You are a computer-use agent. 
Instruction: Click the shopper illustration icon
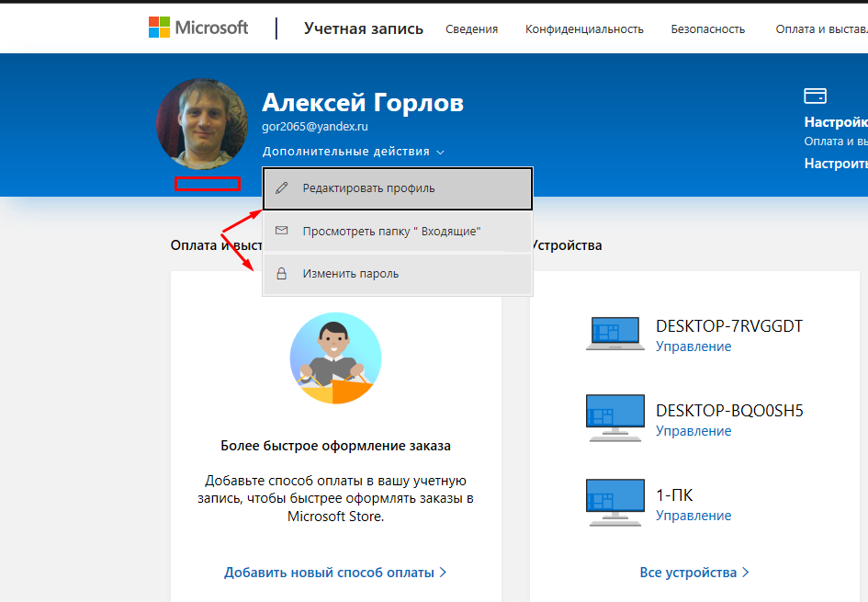[335, 358]
